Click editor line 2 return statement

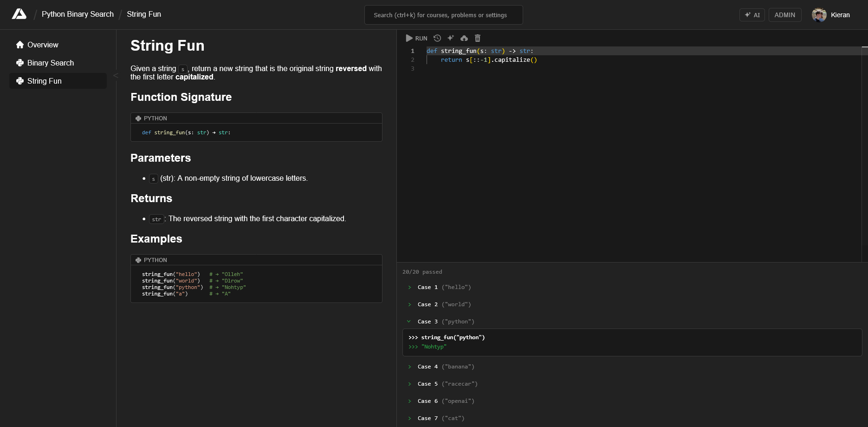click(489, 60)
